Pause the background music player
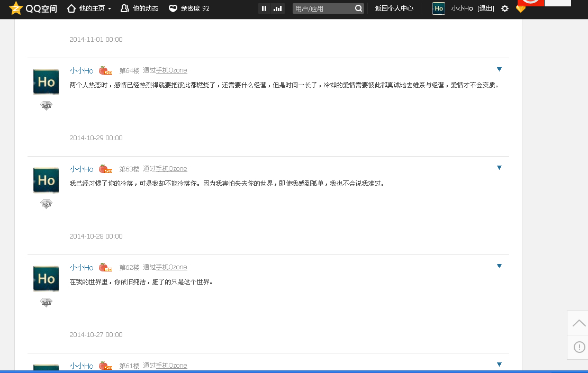 pos(264,8)
